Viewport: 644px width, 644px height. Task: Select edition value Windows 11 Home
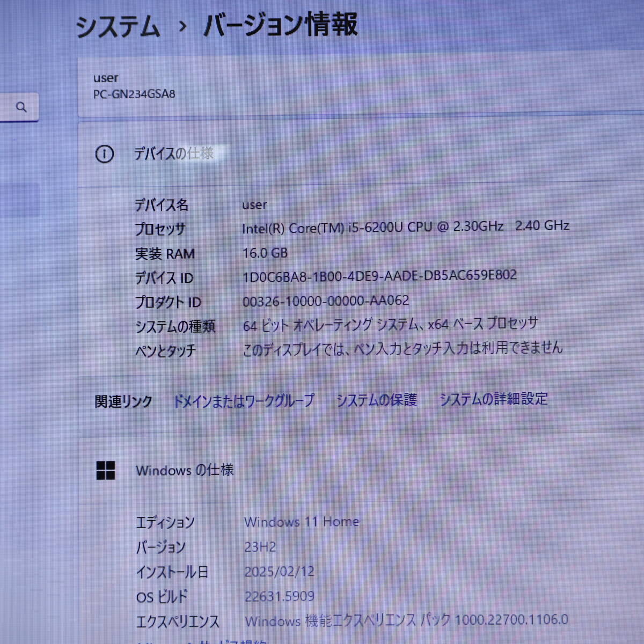coord(302,522)
